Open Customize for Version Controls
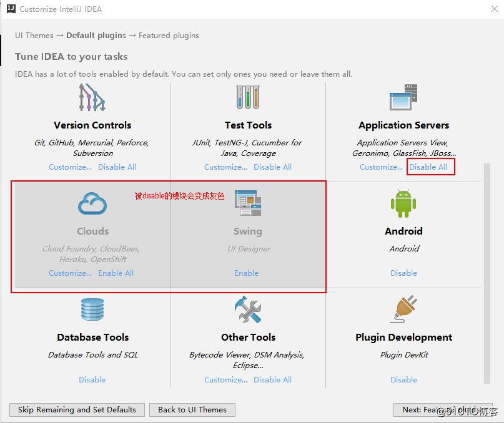Image resolution: width=504 pixels, height=423 pixels. coord(71,167)
